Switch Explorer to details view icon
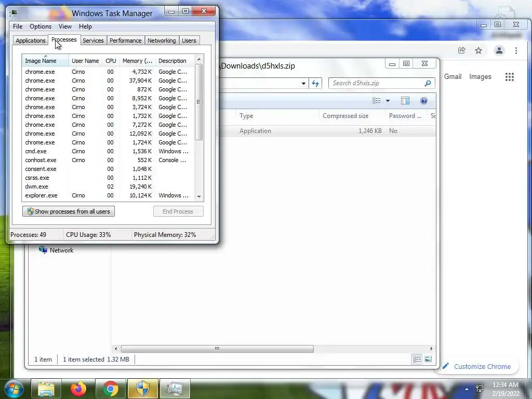The image size is (532, 399). [x=417, y=359]
